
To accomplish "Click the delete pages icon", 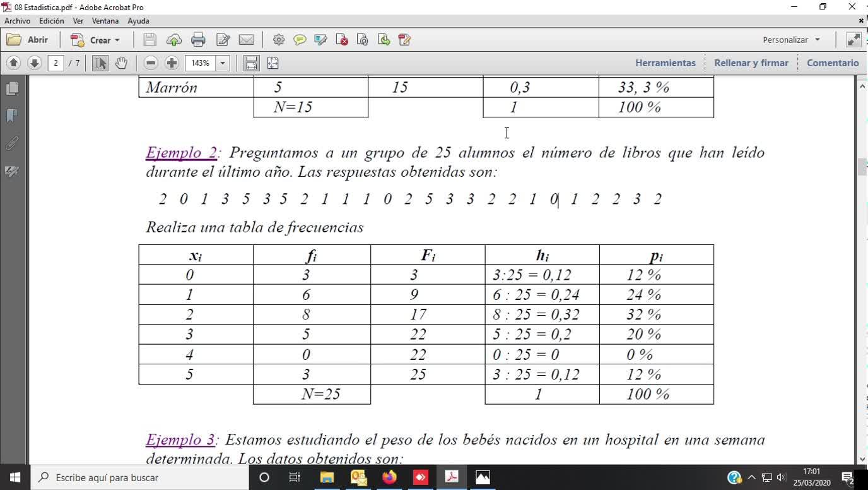I will tap(342, 40).
